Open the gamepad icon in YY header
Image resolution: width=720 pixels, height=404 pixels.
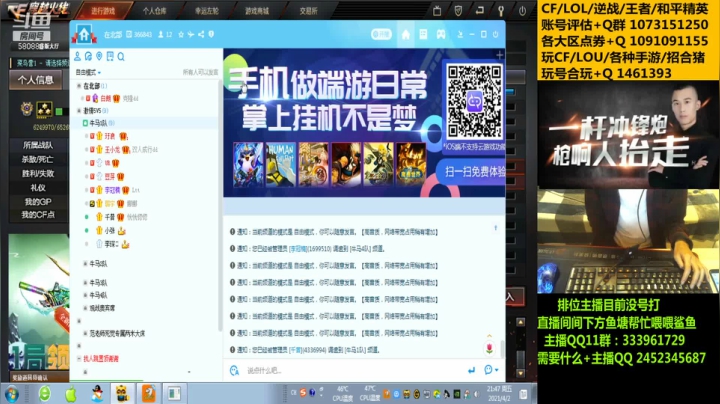(x=441, y=34)
